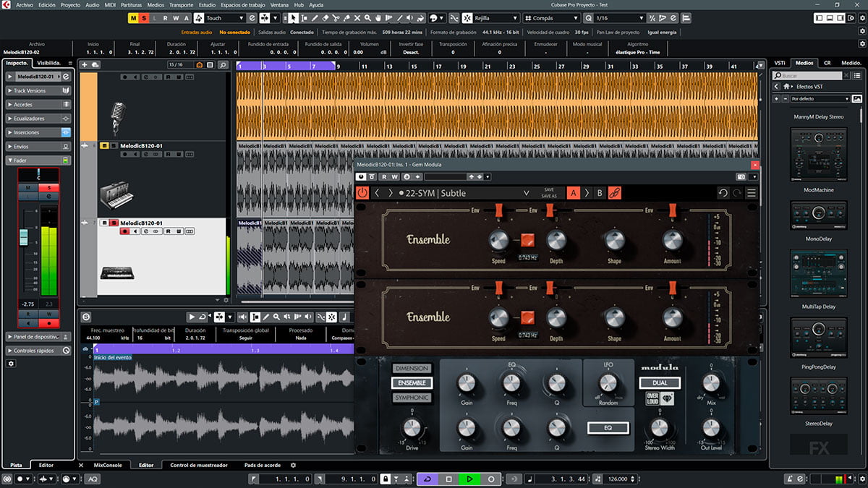Toggle the Read automation R toolbar button

tap(165, 17)
